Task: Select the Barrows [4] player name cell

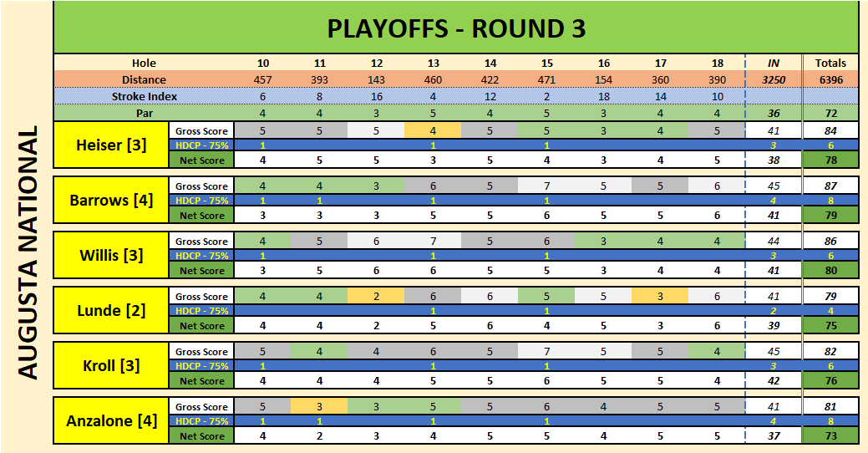Action: click(111, 201)
